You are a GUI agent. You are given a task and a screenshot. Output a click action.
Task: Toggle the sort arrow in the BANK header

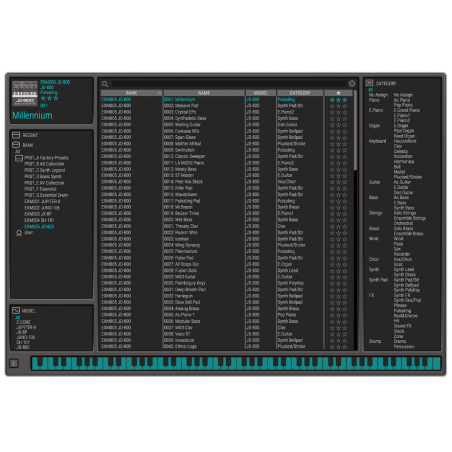point(159,93)
